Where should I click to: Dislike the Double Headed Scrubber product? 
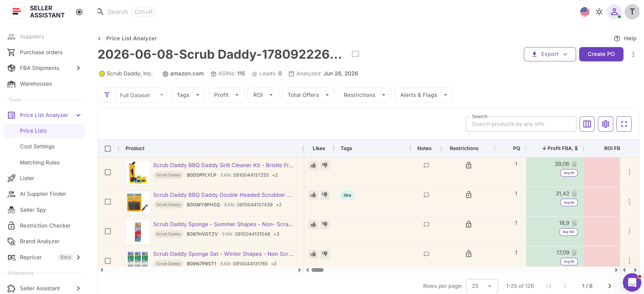(325, 195)
